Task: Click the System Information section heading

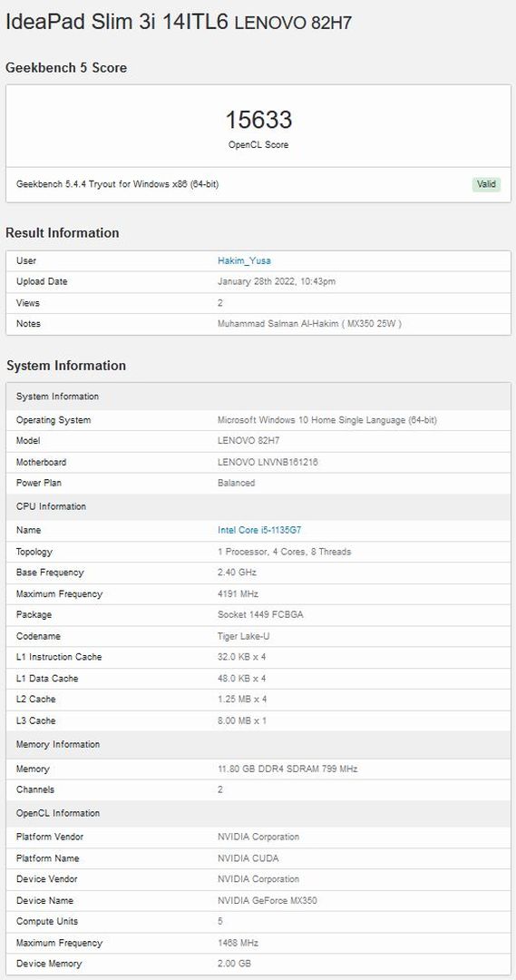Action: tap(66, 365)
